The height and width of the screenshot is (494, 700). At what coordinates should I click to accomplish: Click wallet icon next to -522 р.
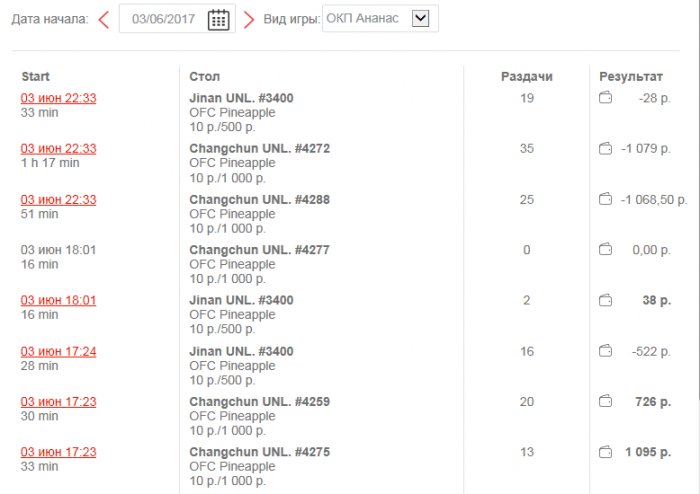[x=605, y=351]
